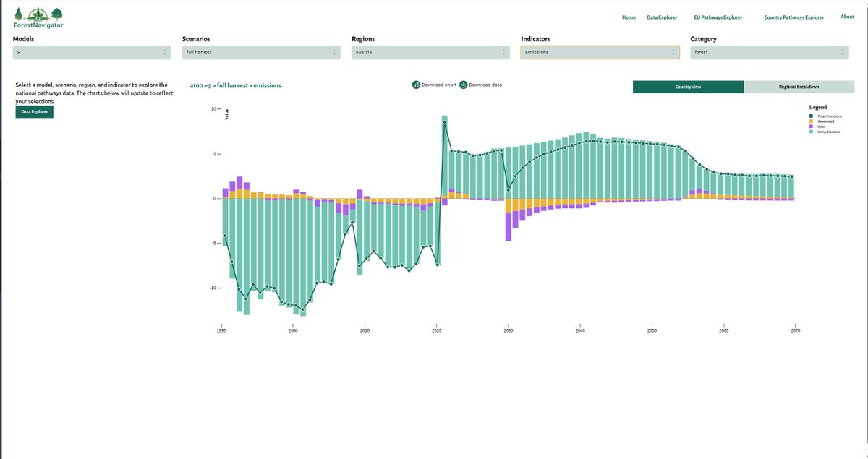The height and width of the screenshot is (459, 868).
Task: Click the deadwood legend label
Action: [x=825, y=121]
